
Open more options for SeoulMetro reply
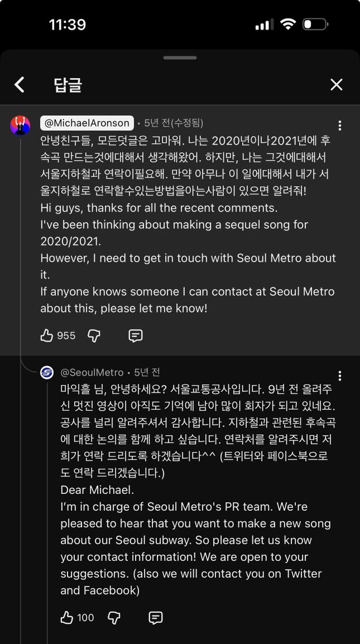coord(340,376)
